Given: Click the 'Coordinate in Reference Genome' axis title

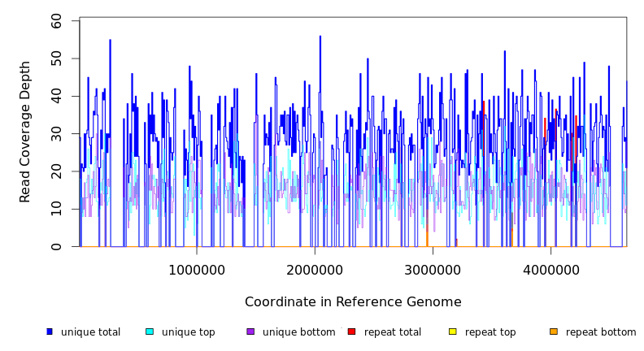Looking at the screenshot, I should tap(353, 302).
